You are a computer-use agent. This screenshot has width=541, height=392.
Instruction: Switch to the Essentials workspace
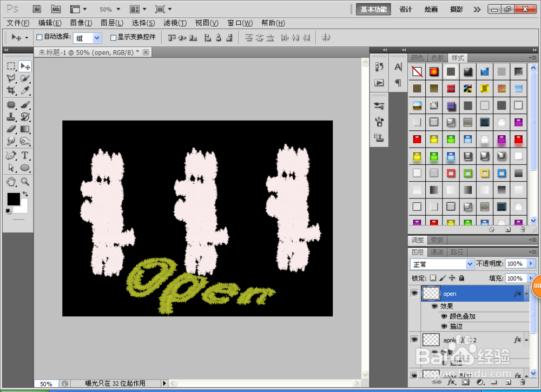[373, 9]
